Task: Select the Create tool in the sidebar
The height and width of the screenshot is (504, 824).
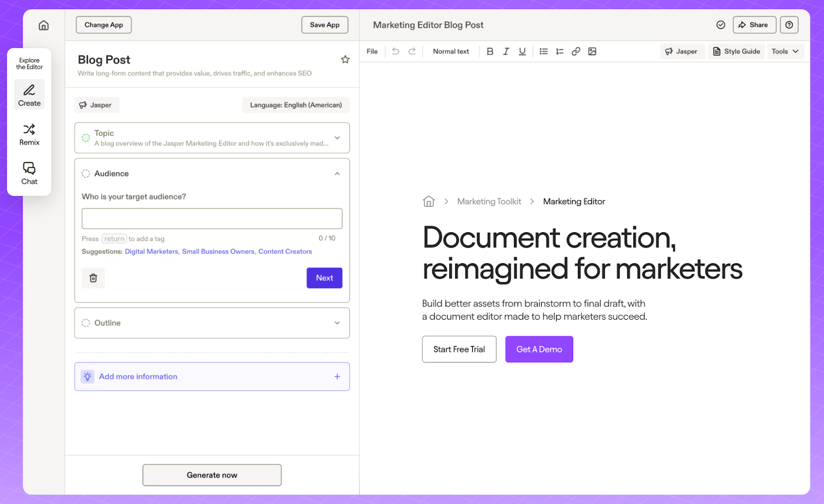Action: click(29, 94)
